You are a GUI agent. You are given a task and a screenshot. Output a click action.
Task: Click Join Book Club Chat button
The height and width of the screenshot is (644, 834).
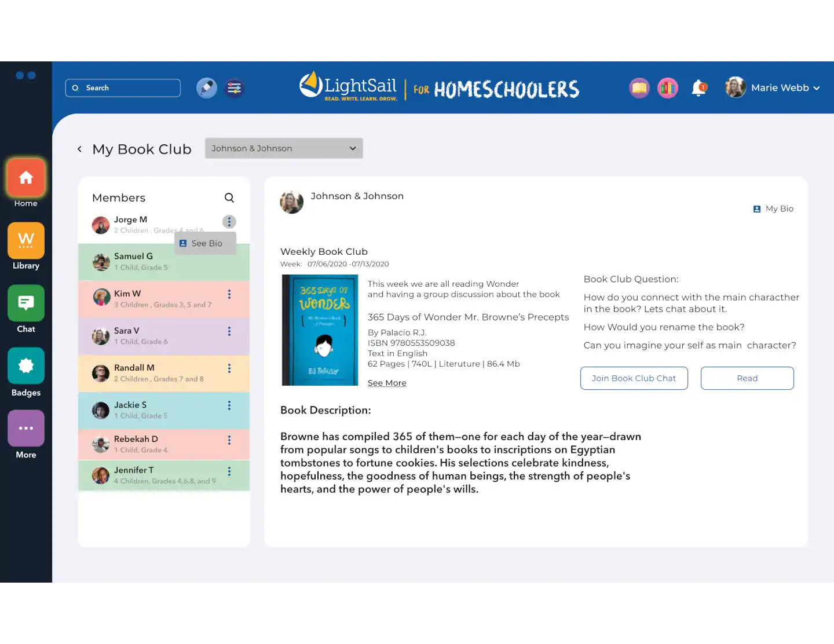point(634,378)
